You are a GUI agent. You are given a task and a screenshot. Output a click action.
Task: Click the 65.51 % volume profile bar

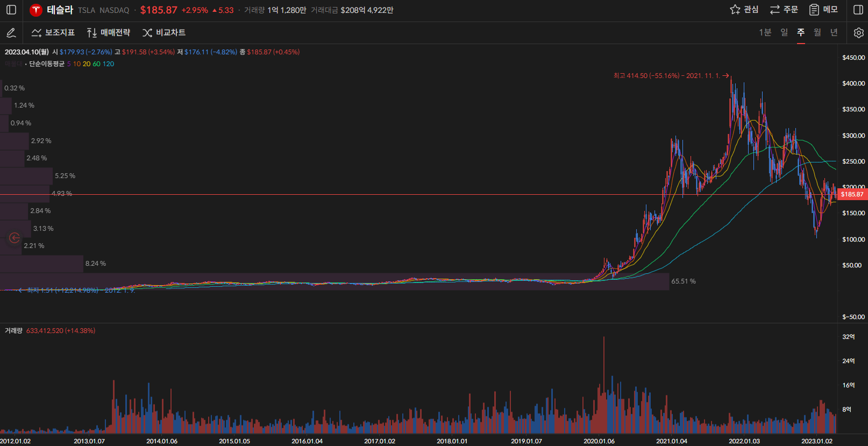tap(335, 281)
